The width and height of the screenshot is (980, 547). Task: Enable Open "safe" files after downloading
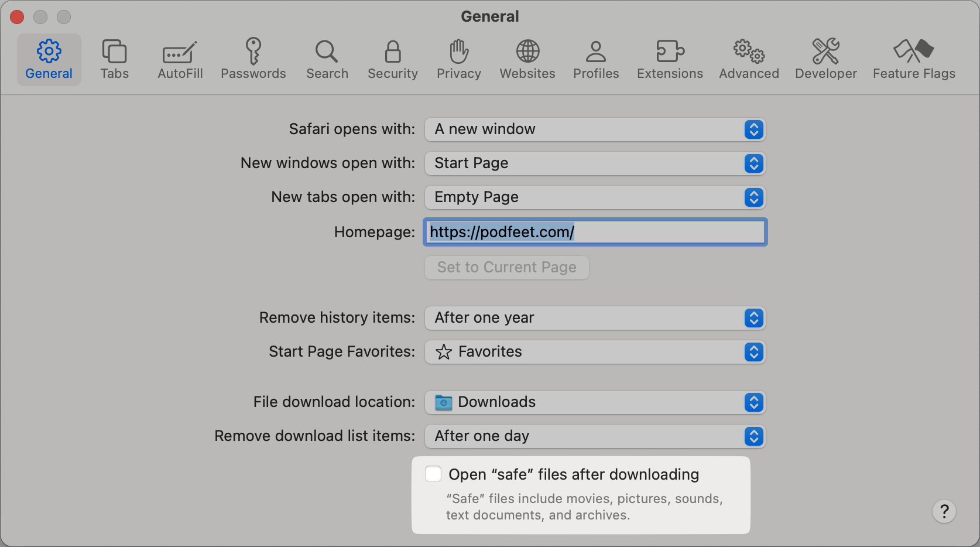click(433, 474)
